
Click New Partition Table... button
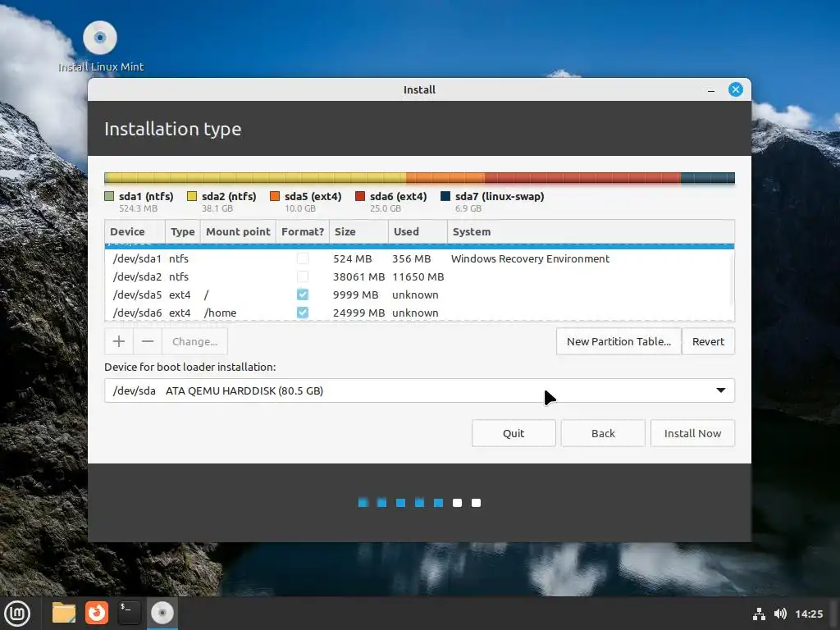[619, 341]
